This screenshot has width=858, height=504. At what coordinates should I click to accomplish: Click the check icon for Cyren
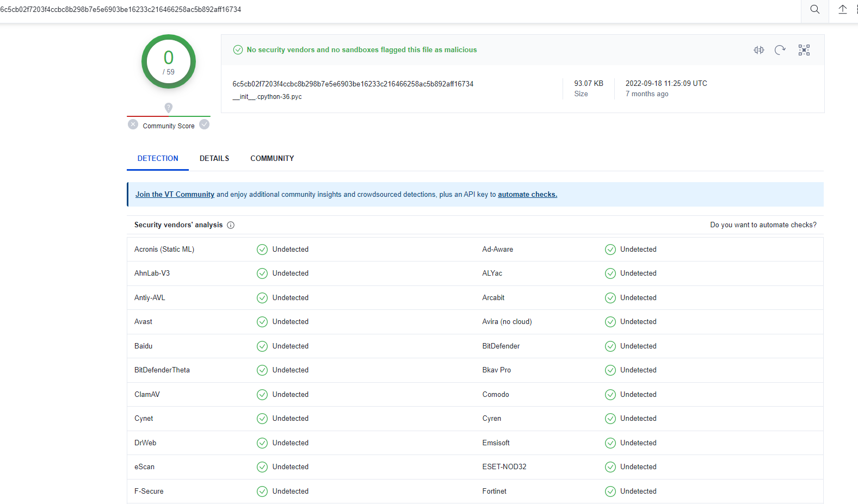click(610, 419)
